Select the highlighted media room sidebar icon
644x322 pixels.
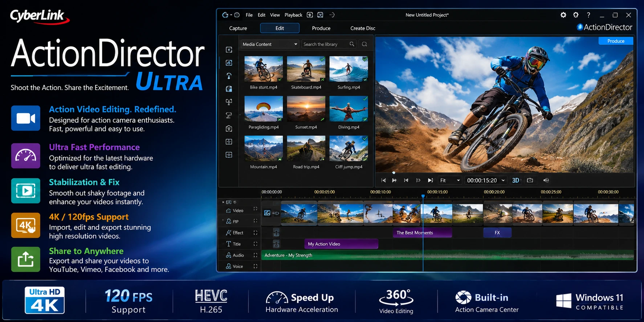click(229, 63)
